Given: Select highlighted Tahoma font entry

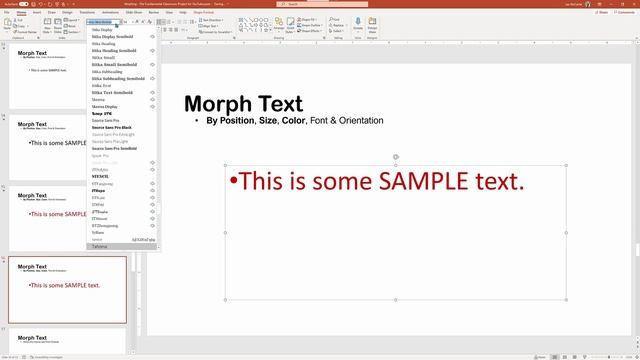Looking at the screenshot, I should click(x=121, y=247).
